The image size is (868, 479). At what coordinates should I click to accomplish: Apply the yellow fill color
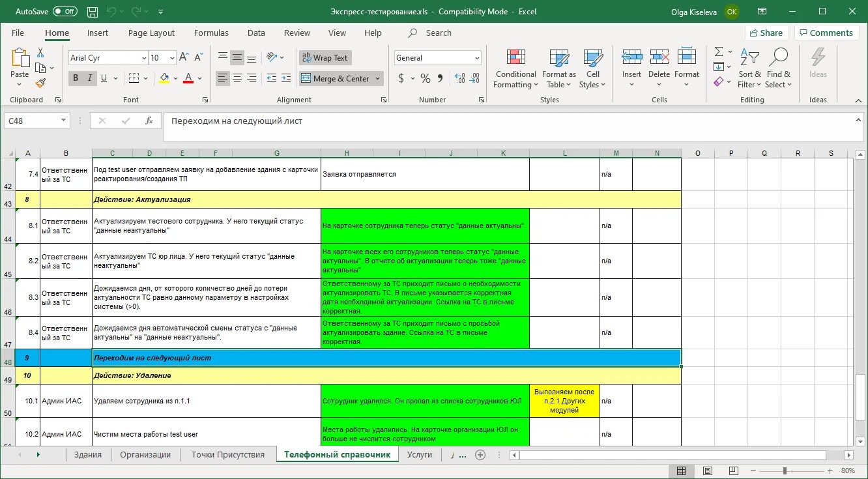pyautogui.click(x=164, y=78)
